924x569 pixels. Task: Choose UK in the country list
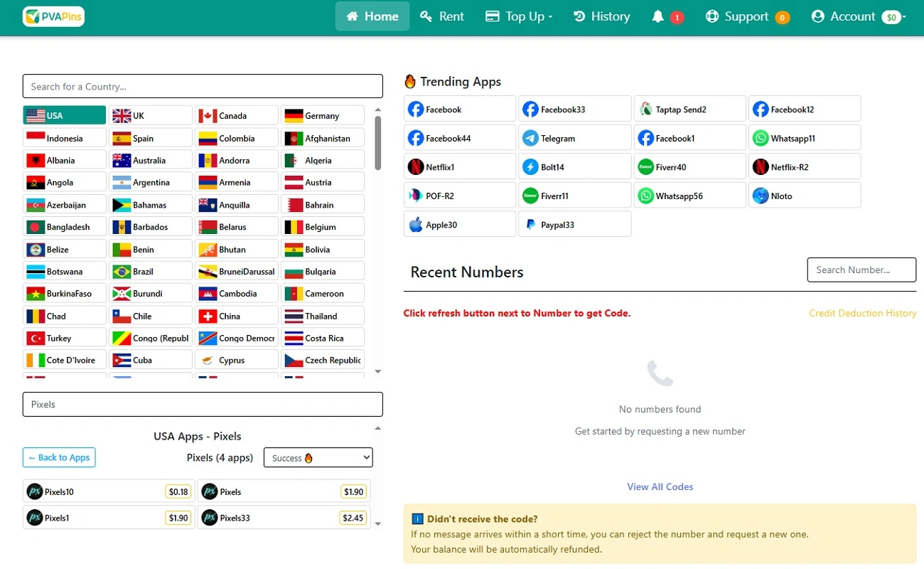tap(151, 115)
